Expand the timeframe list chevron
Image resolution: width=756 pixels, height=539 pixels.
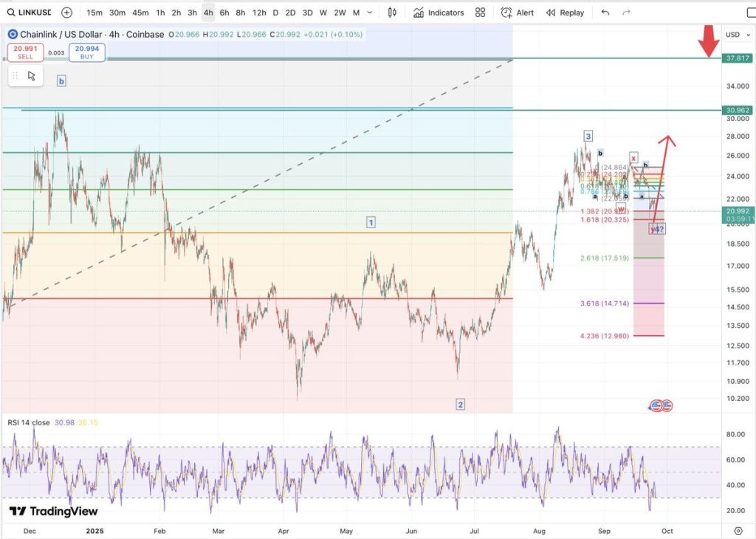370,13
